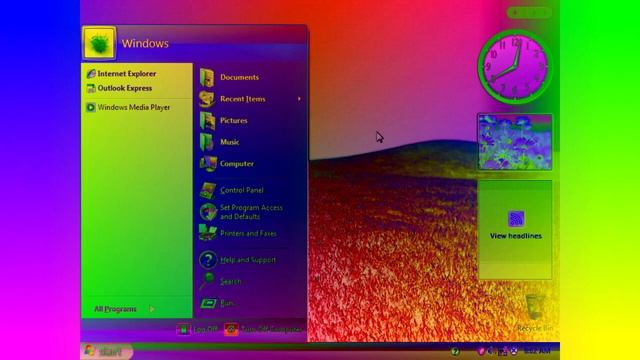Launch Outlook Express via its envelope icon
The height and width of the screenshot is (360, 640).
pyautogui.click(x=91, y=88)
